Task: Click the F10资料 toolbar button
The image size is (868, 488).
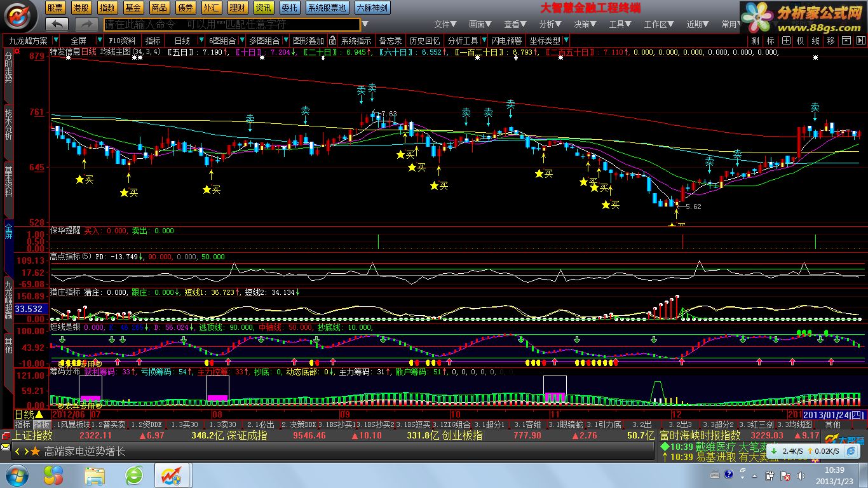Action: coord(123,41)
